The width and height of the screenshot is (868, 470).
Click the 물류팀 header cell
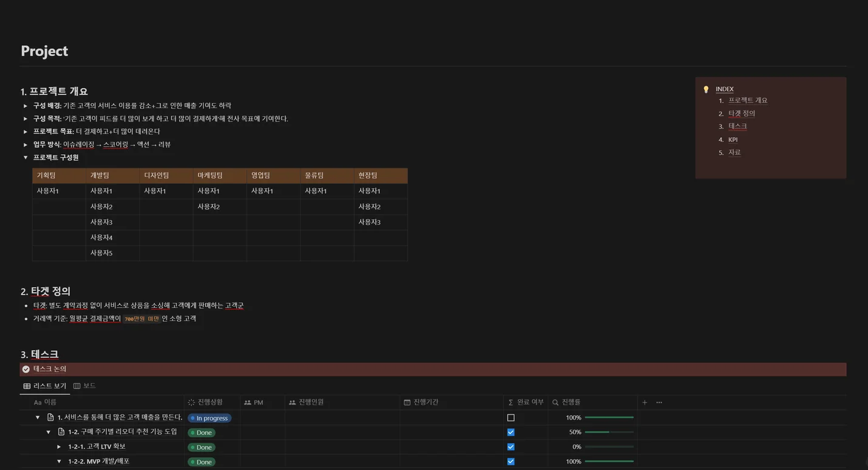tap(327, 175)
